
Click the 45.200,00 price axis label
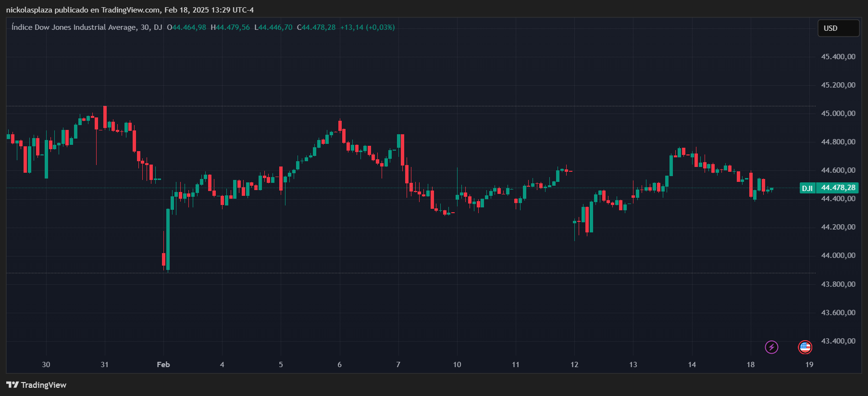[x=838, y=85]
